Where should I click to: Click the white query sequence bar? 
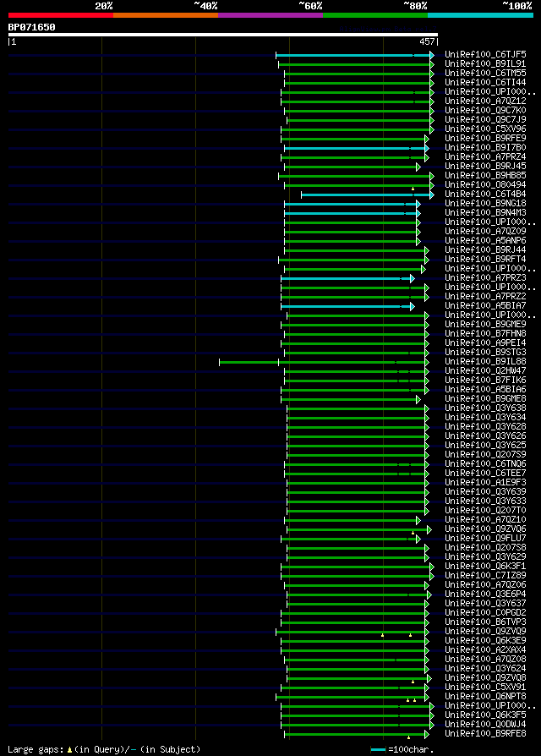click(223, 35)
